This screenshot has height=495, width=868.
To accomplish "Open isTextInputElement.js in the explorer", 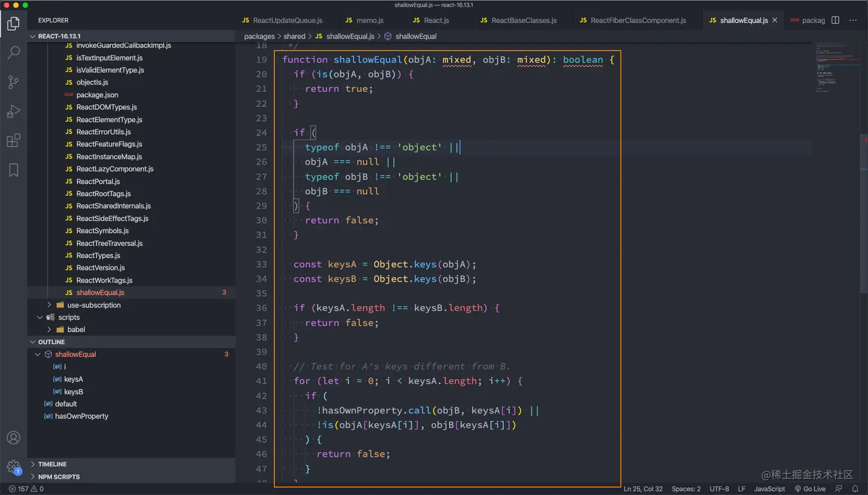I will coord(109,58).
